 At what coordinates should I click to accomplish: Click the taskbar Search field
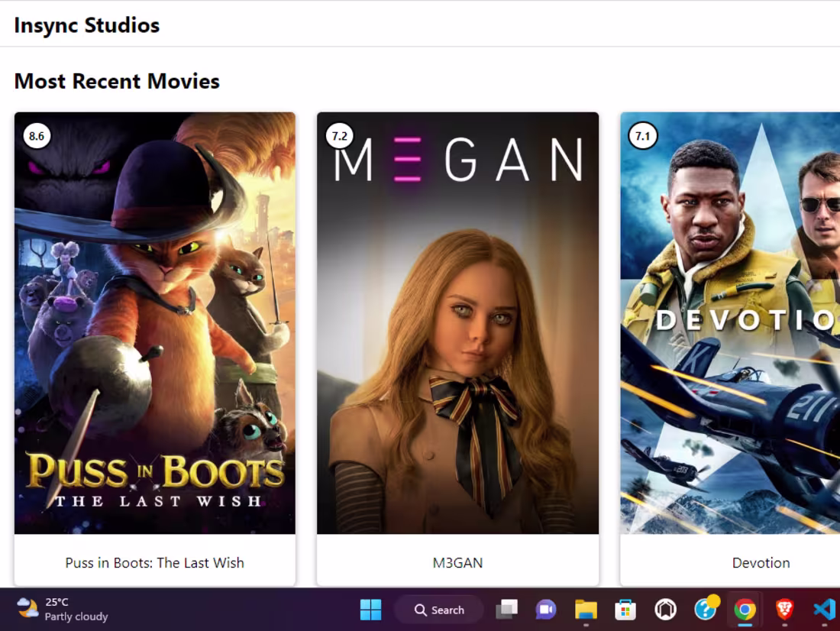(439, 610)
